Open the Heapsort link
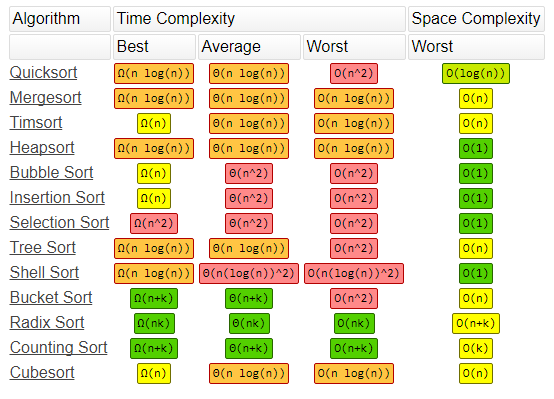Viewport: 554px width, 399px height. click(42, 148)
